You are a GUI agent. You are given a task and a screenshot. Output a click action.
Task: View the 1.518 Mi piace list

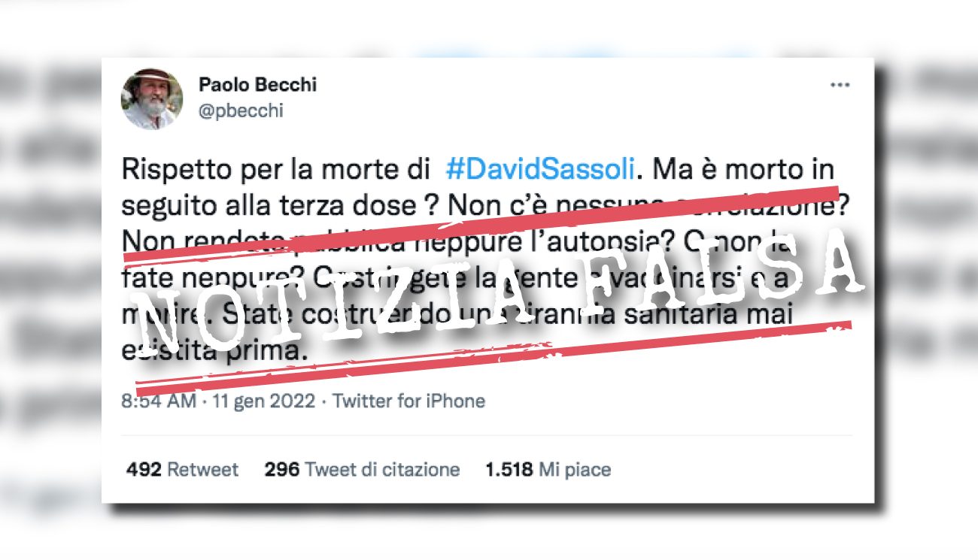[548, 470]
